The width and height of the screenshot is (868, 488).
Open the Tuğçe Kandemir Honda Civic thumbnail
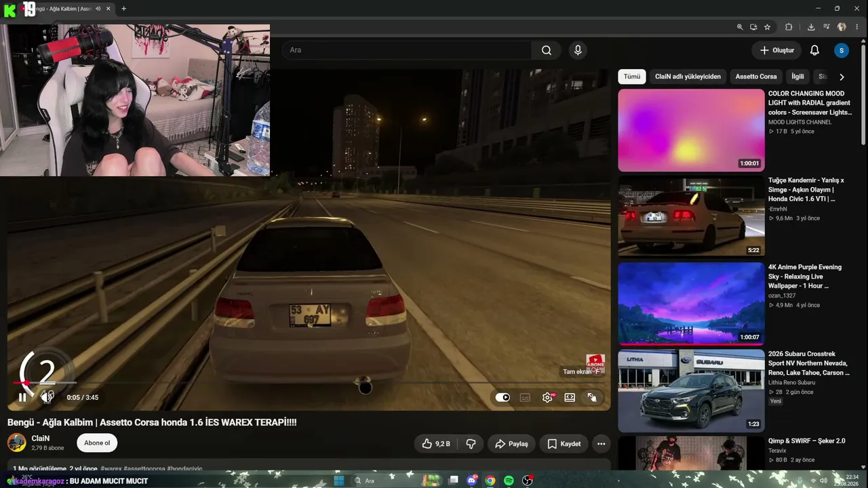click(691, 217)
